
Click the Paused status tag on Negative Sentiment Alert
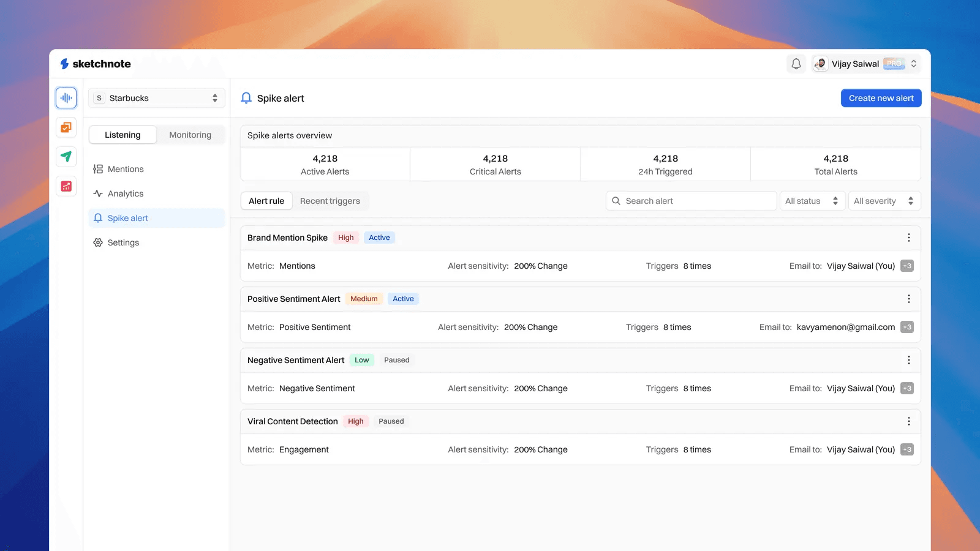[397, 360]
